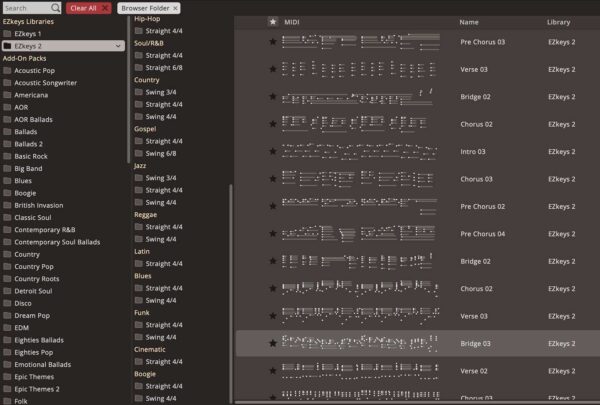Select the Pre Chorus 03 MIDI preview

coord(360,42)
